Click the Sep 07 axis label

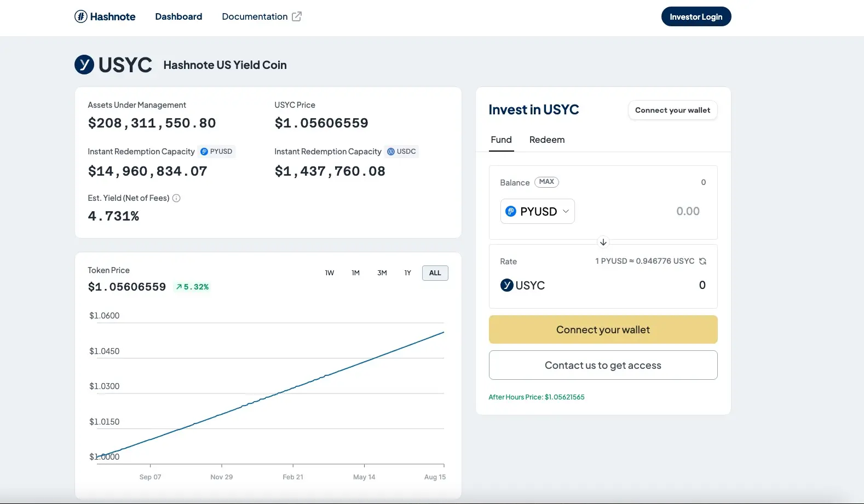(x=150, y=477)
